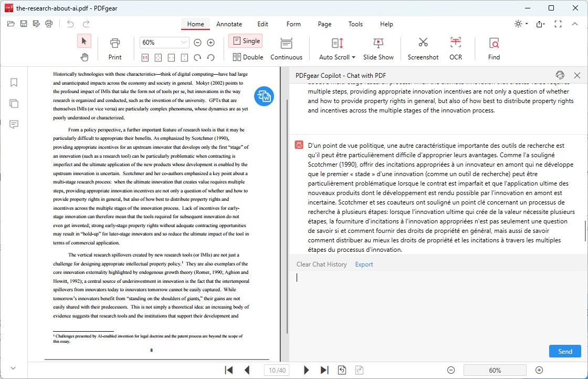Fit page to width
Screen dimensions: 588x379
[171, 57]
